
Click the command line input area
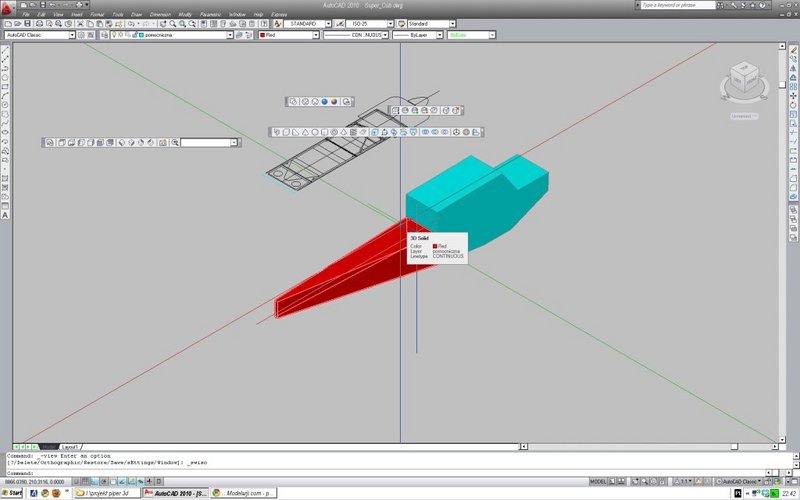(388, 473)
